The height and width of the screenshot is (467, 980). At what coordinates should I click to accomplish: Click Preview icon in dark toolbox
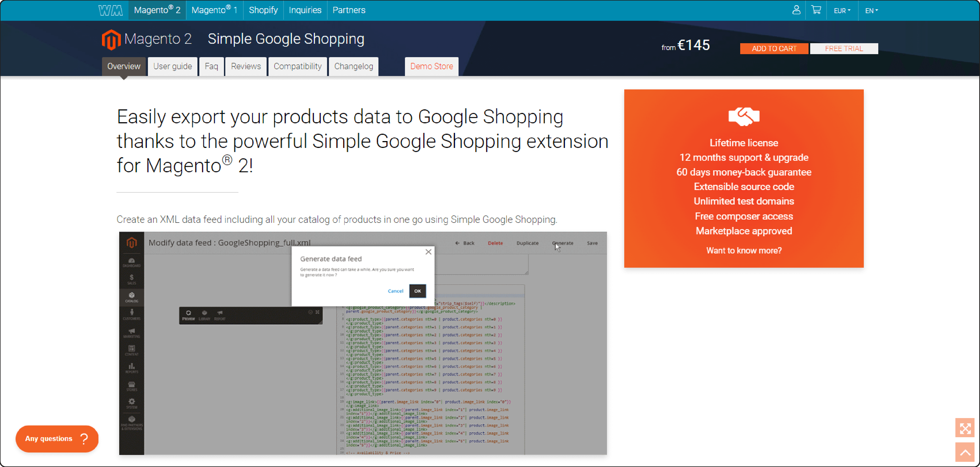[188, 315]
